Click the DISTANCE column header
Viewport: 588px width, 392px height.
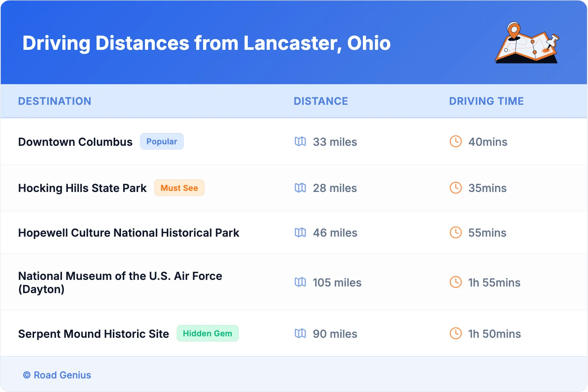[321, 101]
